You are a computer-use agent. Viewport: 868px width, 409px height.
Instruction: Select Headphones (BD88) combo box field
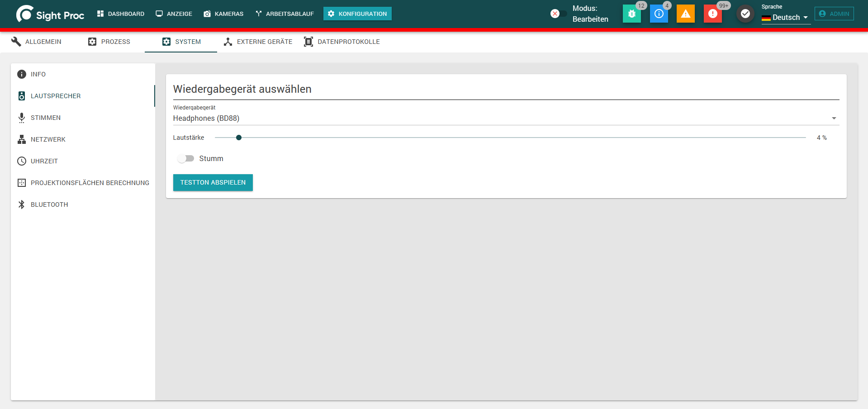tap(506, 118)
